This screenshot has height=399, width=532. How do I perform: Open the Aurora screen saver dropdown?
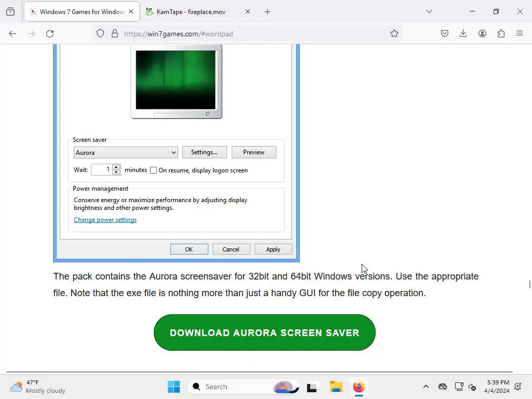click(126, 152)
